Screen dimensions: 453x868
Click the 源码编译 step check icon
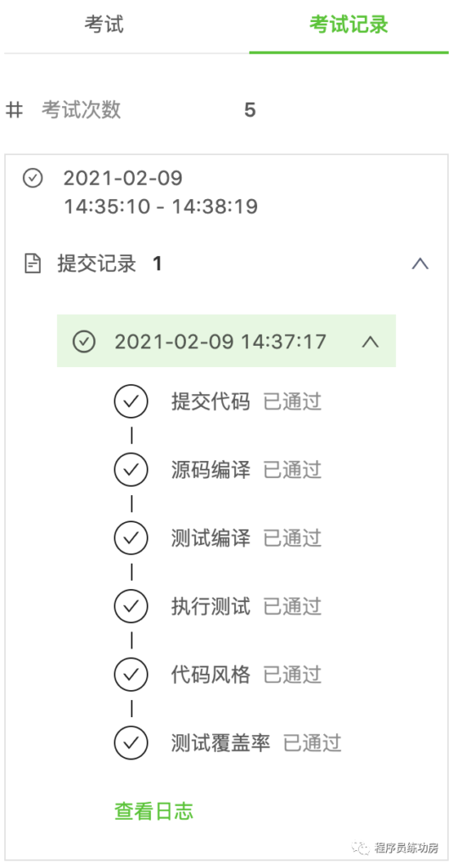131,470
